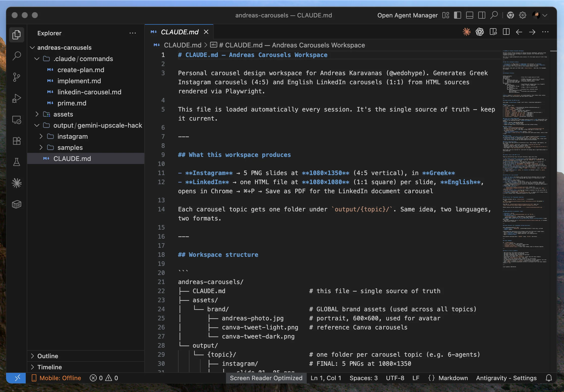Viewport: 564px width, 392px height.
Task: Collapse the .claude/commands folder
Action: 37,59
